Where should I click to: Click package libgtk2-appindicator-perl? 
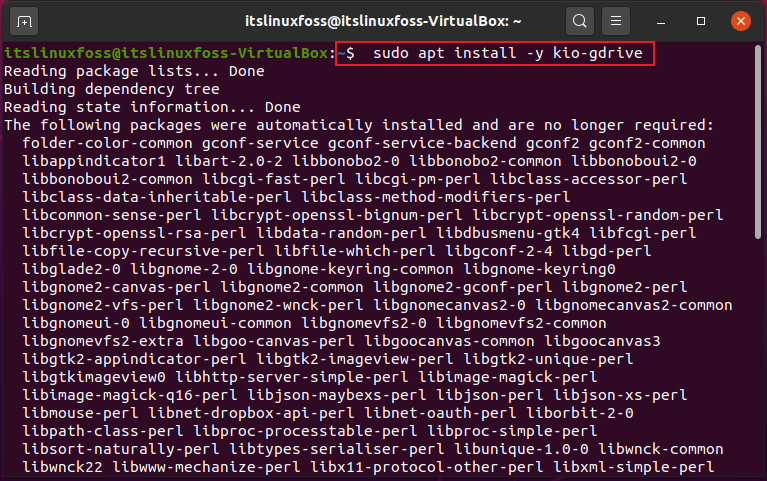pos(135,359)
